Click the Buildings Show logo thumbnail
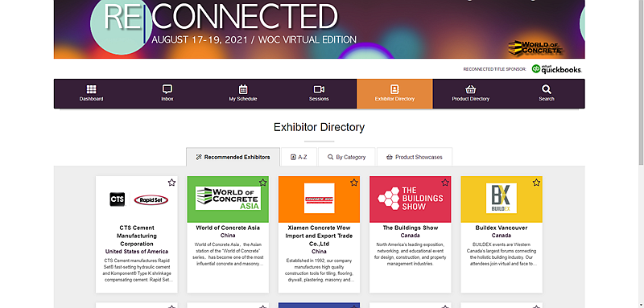 pos(411,199)
